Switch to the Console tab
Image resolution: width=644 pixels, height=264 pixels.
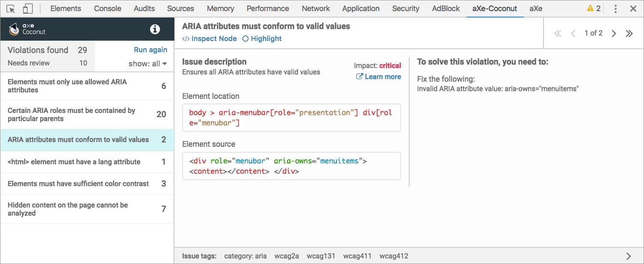pos(107,9)
